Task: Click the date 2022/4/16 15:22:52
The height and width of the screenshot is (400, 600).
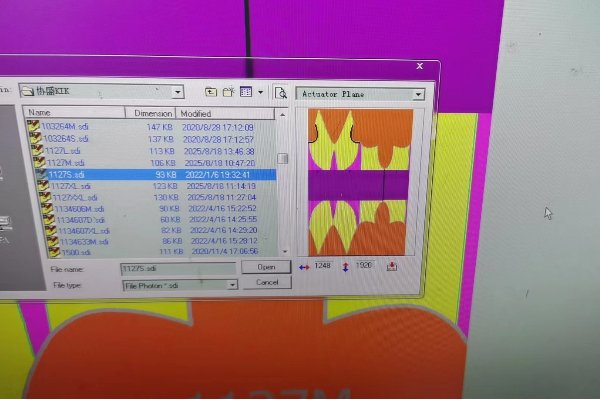Action: point(223,209)
